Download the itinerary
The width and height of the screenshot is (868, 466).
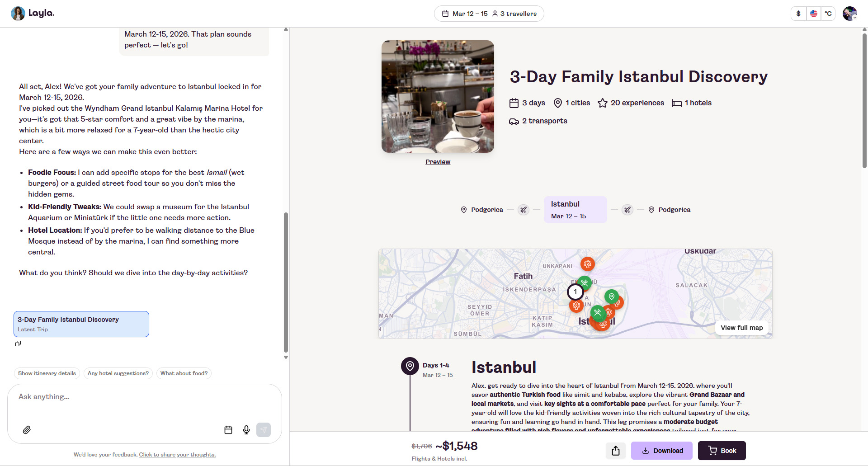click(x=661, y=451)
